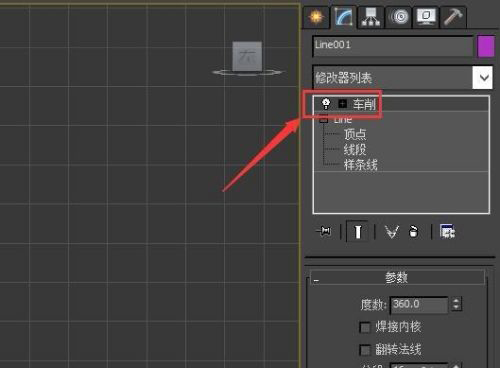Open the purple object color swatch
Image resolution: width=500 pixels, height=368 pixels.
pos(486,46)
